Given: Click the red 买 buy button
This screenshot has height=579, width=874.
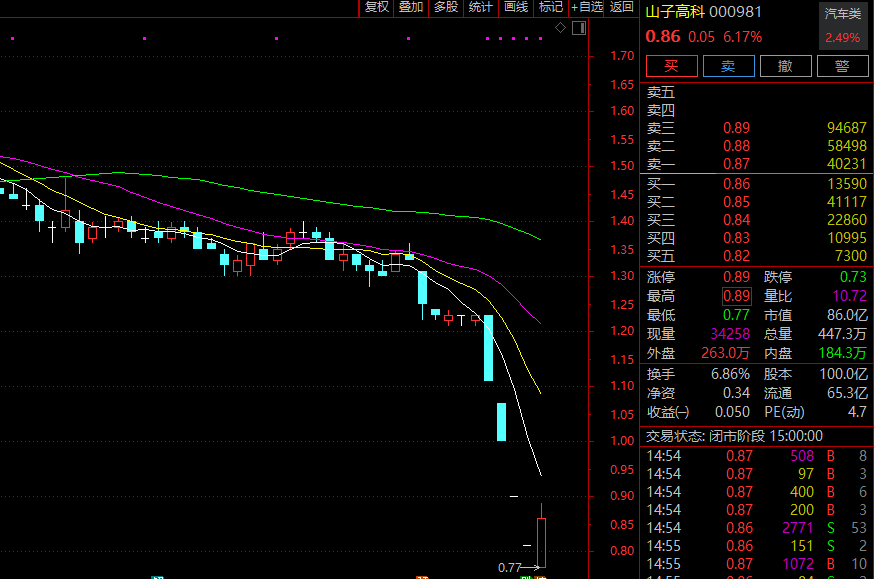Looking at the screenshot, I should point(672,66).
